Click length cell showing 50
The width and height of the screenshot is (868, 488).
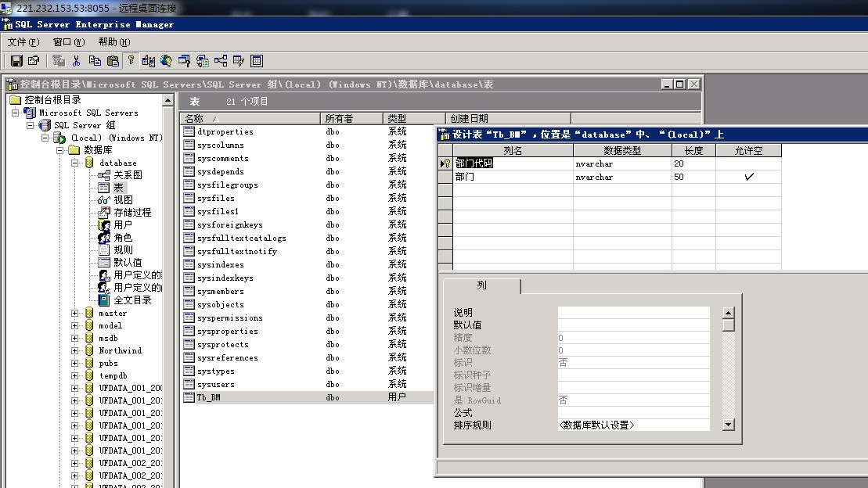point(693,177)
